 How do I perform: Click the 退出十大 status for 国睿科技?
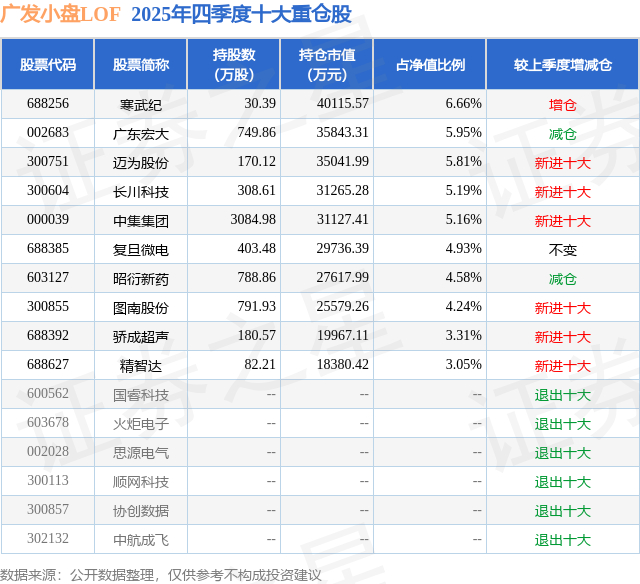click(x=563, y=395)
